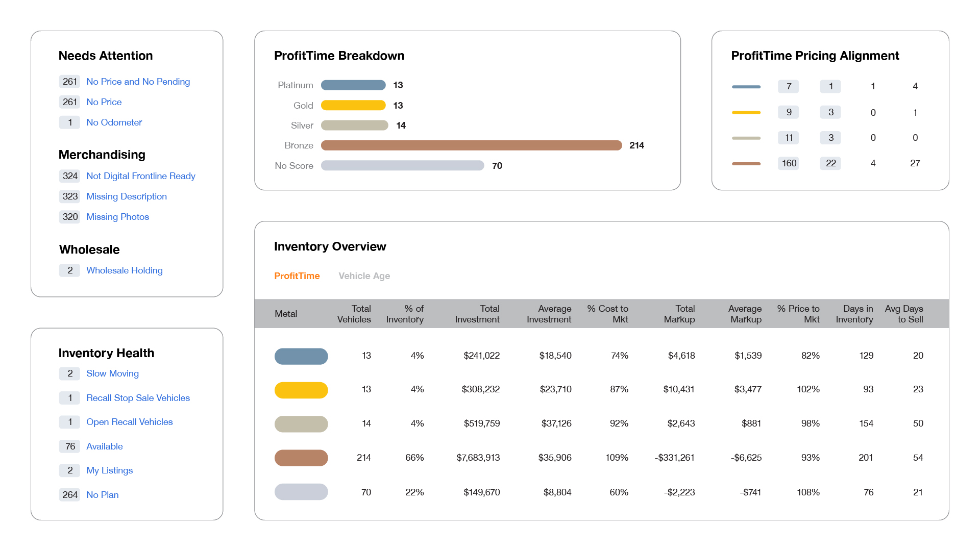
Task: Click the Platinum metal swatch in Inventory Overview
Action: pos(301,356)
